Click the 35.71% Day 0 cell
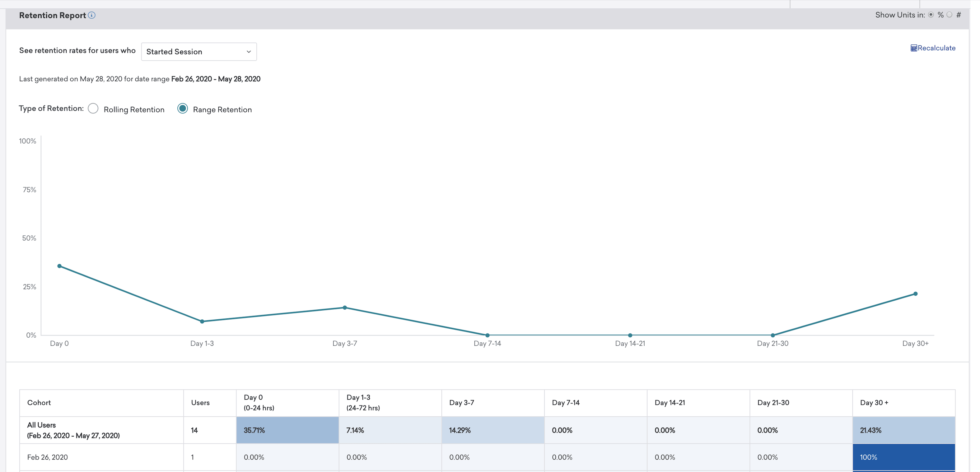 [x=287, y=430]
